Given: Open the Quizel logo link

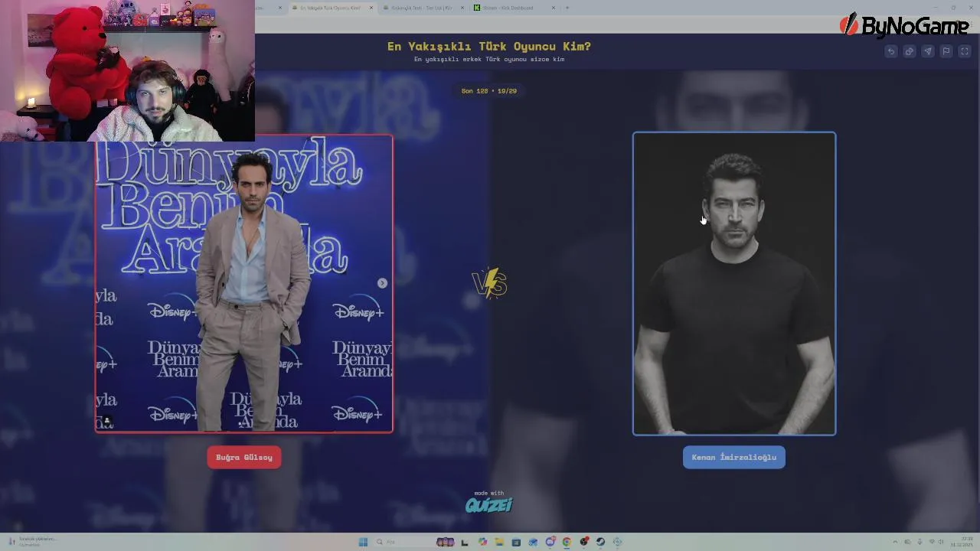Looking at the screenshot, I should click(x=489, y=504).
